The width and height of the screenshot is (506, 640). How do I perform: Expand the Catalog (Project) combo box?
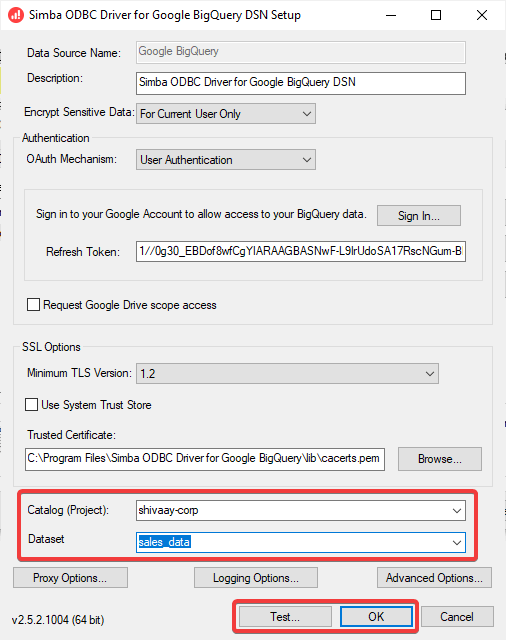(457, 511)
